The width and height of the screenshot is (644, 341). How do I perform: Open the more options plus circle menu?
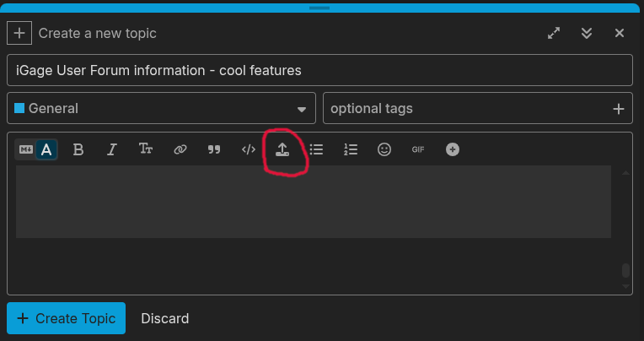[453, 149]
